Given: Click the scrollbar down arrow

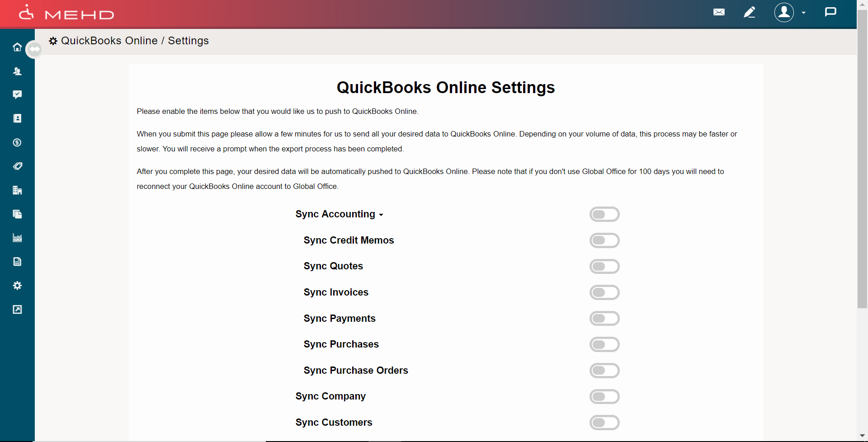Looking at the screenshot, I should [862, 436].
